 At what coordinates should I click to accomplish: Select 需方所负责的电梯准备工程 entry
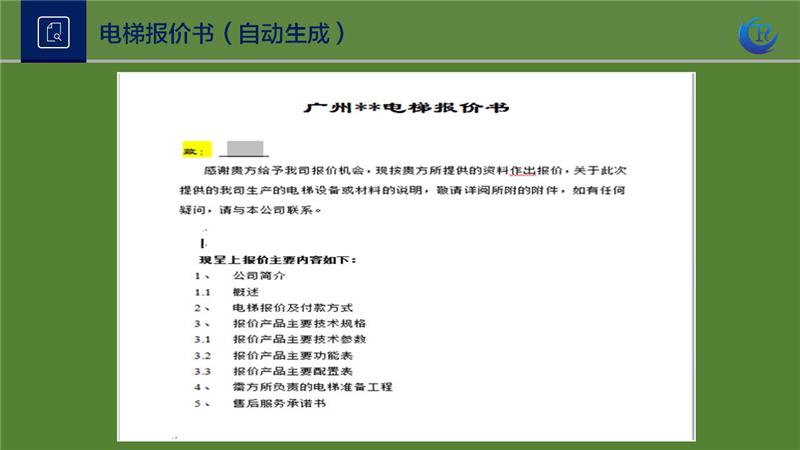coord(312,387)
